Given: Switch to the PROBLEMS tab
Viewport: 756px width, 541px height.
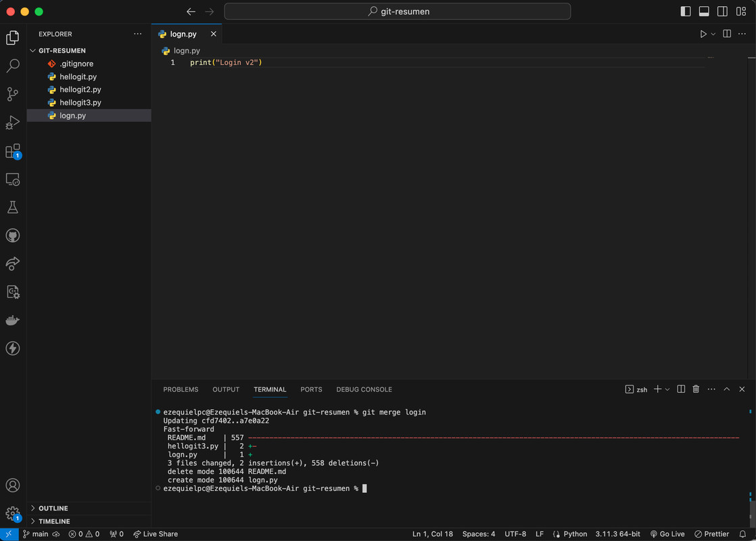Looking at the screenshot, I should coord(181,389).
